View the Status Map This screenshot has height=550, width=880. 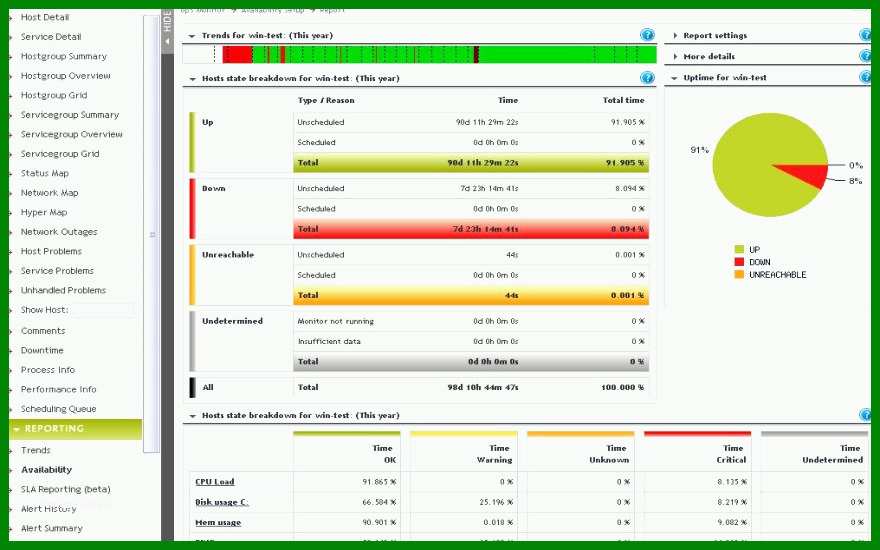[x=45, y=173]
